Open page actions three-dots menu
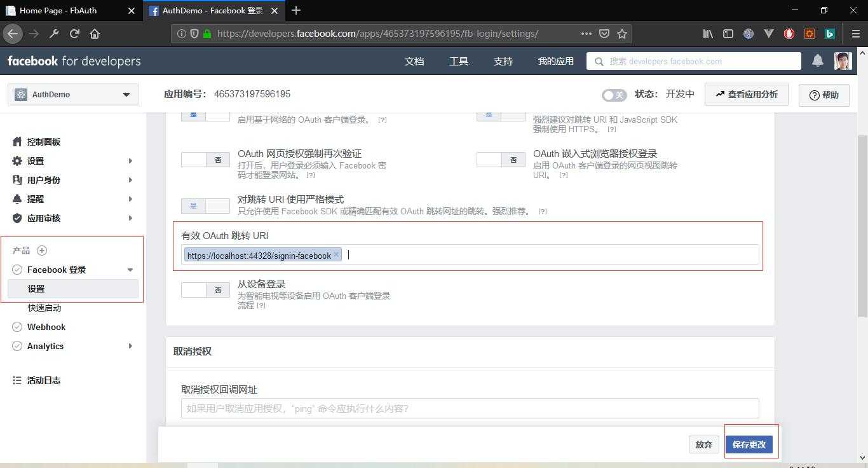 click(587, 34)
